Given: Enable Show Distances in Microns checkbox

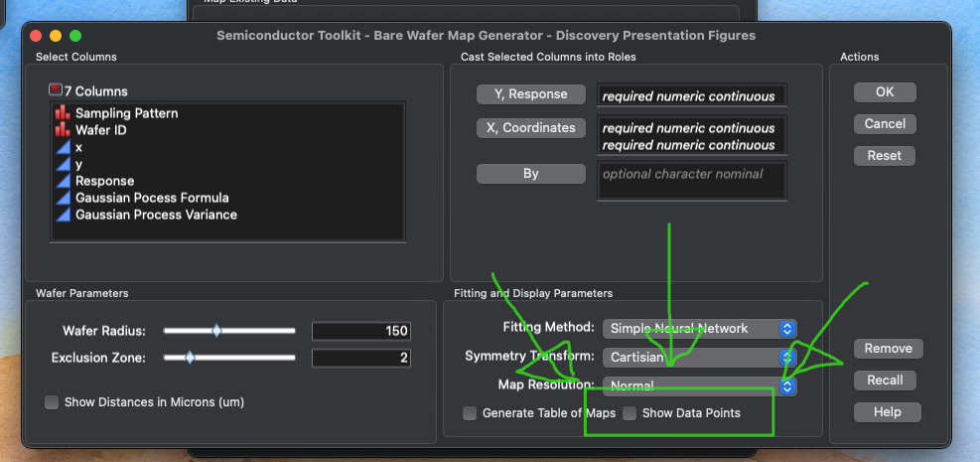Looking at the screenshot, I should (52, 402).
